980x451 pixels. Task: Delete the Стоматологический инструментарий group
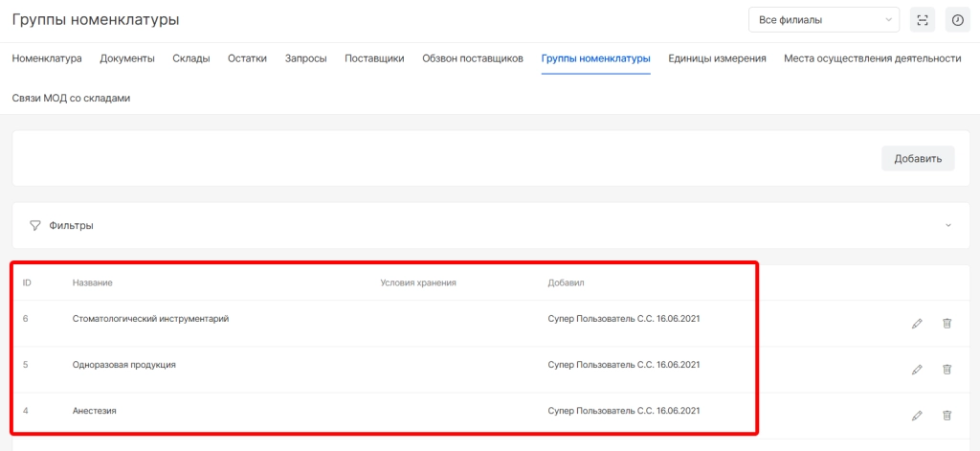(947, 324)
